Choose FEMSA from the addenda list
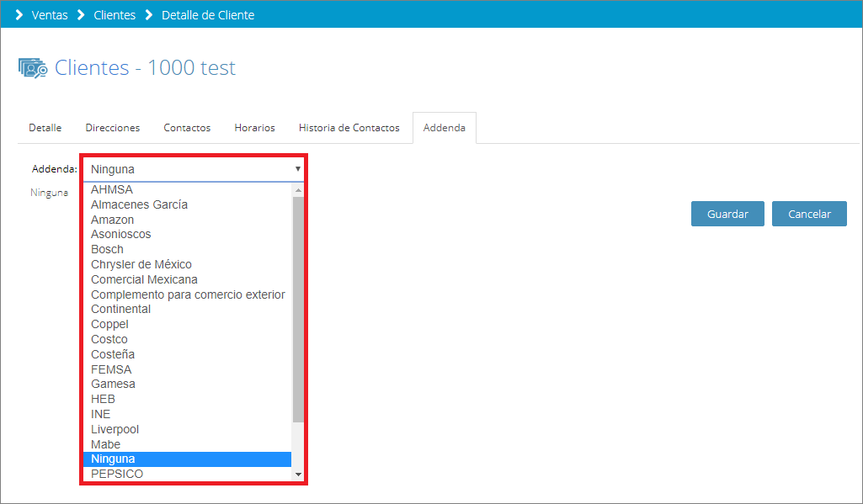The image size is (863, 504). tap(187, 369)
